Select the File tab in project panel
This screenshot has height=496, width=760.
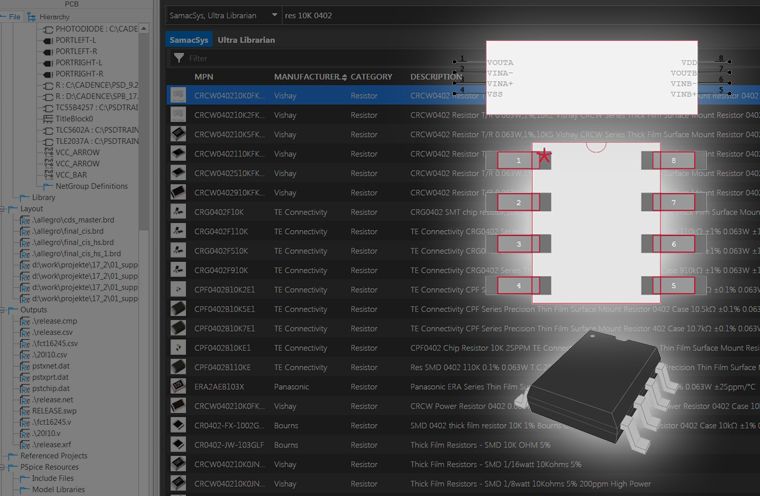[12, 17]
